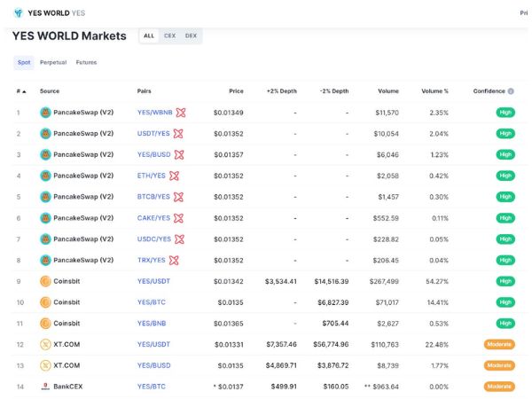Click the $56,774.96 depth value
532x399 pixels.
point(331,344)
